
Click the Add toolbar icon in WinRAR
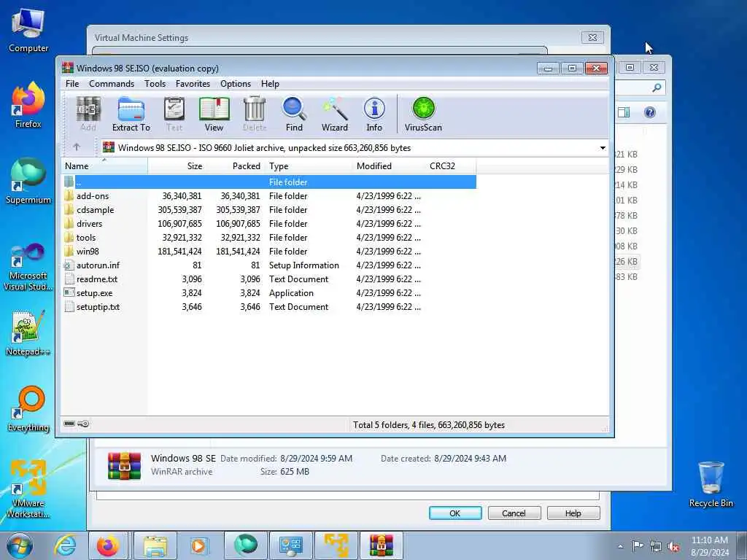pos(88,114)
